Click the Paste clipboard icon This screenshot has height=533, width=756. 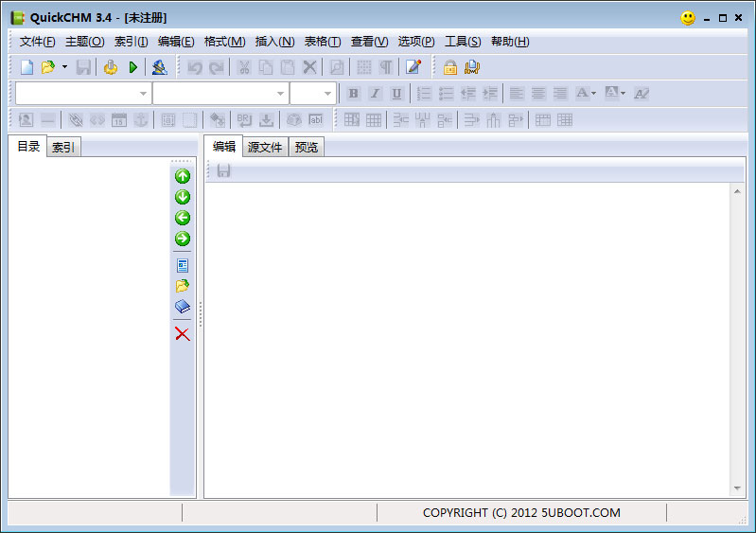coord(288,67)
